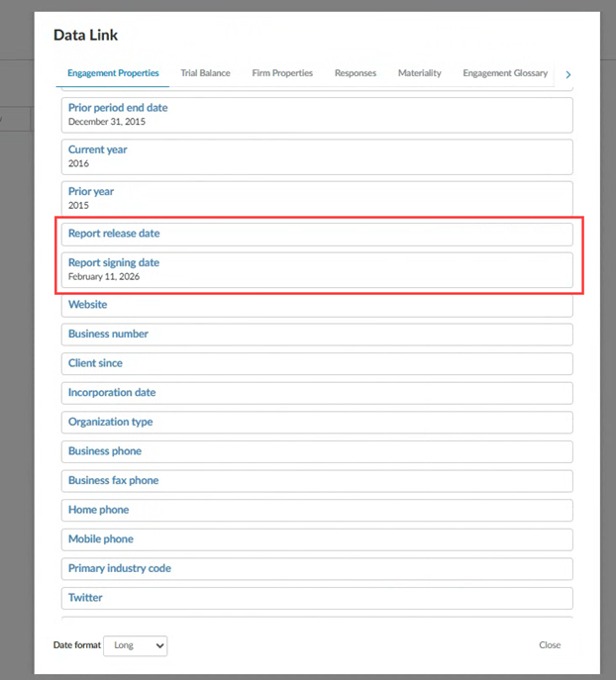Open the Date format dropdown
The height and width of the screenshot is (680, 616).
click(135, 645)
